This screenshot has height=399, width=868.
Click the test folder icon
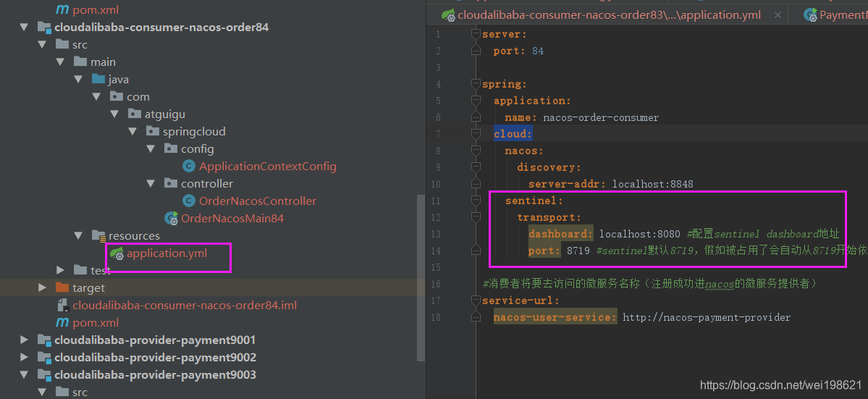(80, 270)
